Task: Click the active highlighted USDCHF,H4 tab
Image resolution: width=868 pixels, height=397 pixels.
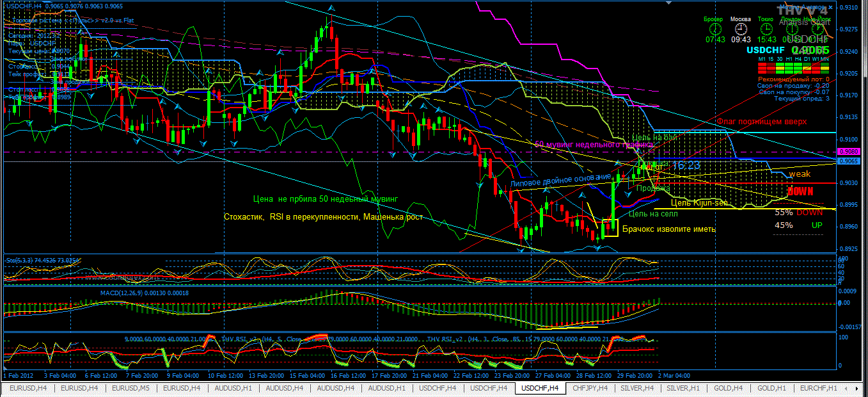Action: click(540, 388)
